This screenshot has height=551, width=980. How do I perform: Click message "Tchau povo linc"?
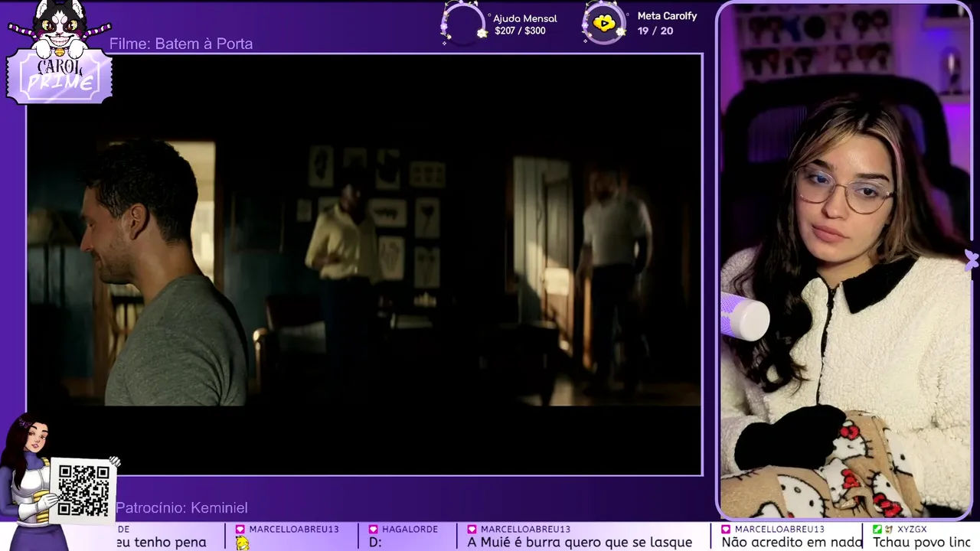click(x=922, y=543)
